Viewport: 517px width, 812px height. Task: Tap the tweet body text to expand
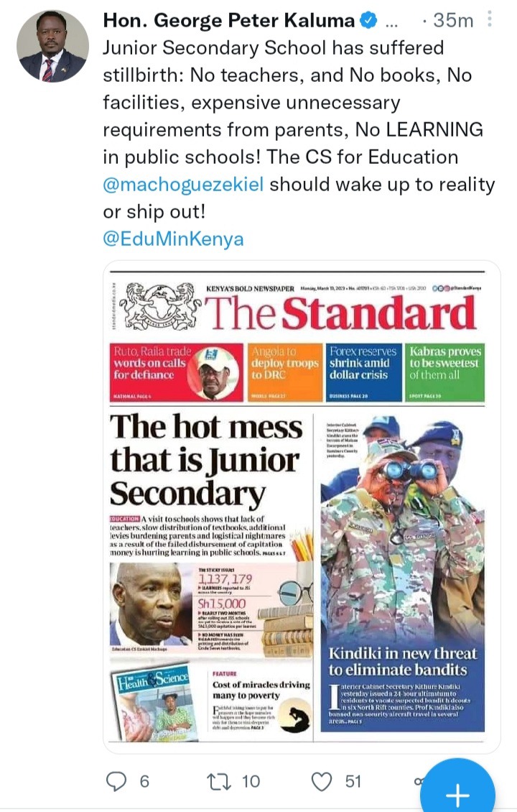(298, 129)
